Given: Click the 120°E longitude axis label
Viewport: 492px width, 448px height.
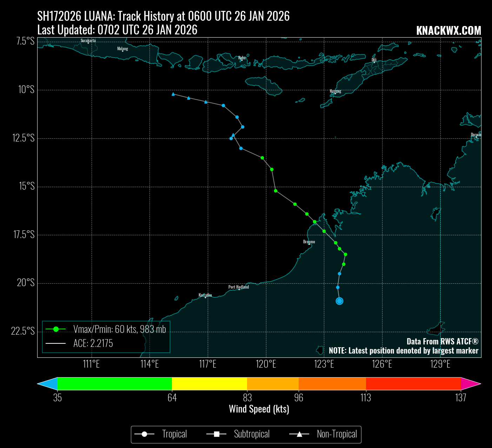Looking at the screenshot, I should 266,364.
